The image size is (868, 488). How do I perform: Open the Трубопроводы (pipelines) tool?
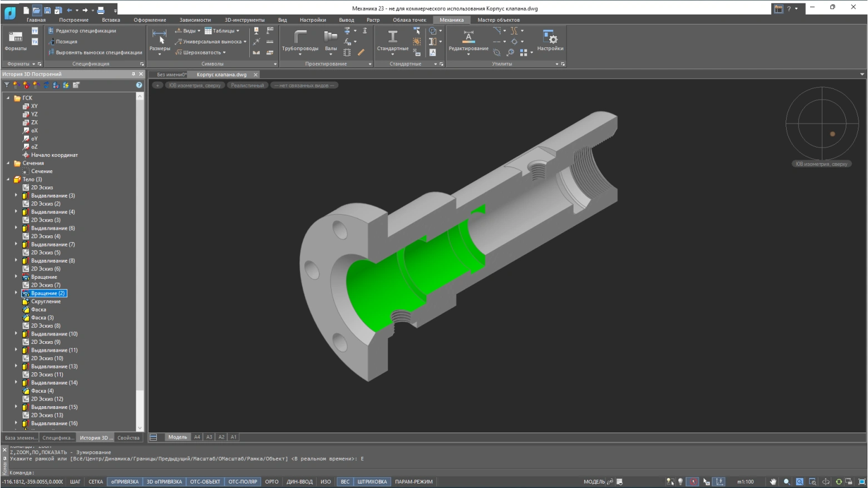click(x=300, y=40)
